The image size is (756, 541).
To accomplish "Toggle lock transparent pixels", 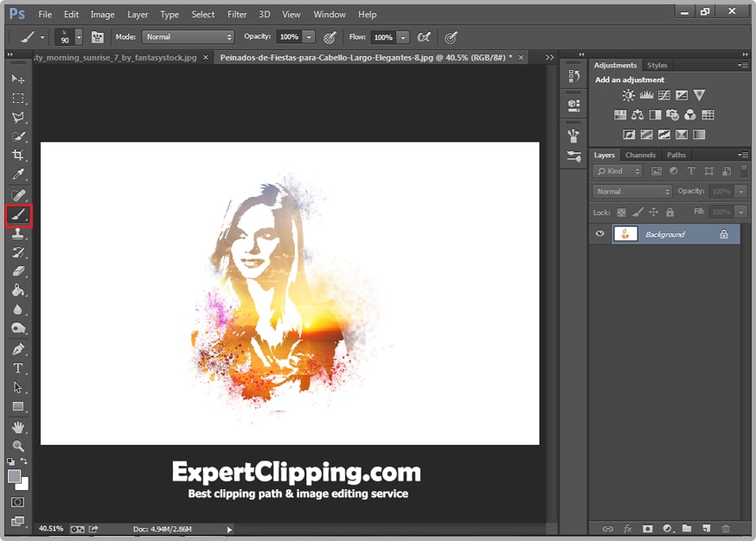I will pos(621,212).
